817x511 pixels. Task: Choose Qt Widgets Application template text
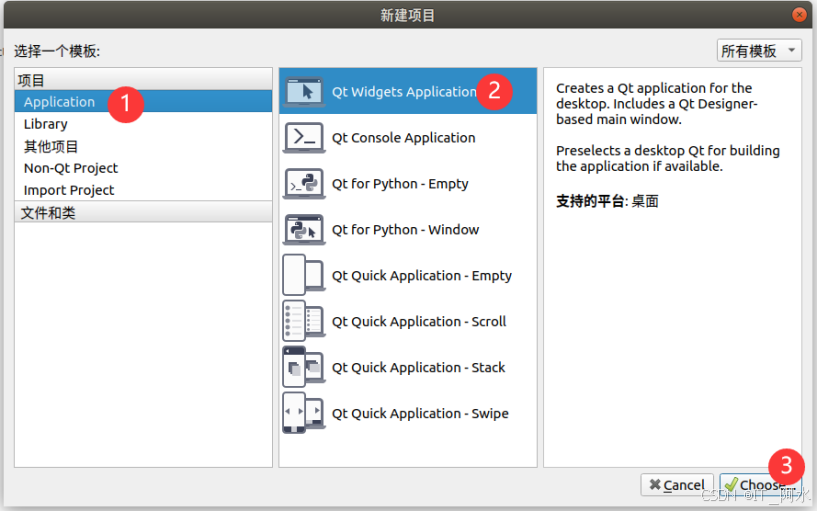pyautogui.click(x=404, y=92)
